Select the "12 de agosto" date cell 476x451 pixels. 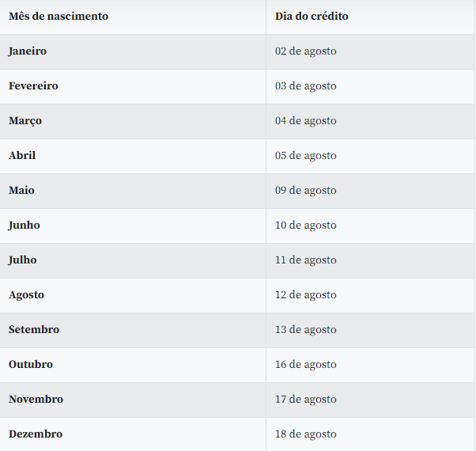(305, 295)
